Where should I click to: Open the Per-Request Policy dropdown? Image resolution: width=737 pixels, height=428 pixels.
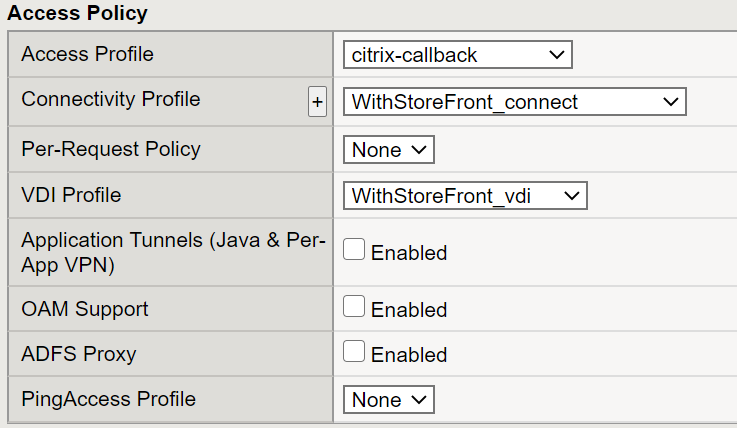click(x=388, y=150)
